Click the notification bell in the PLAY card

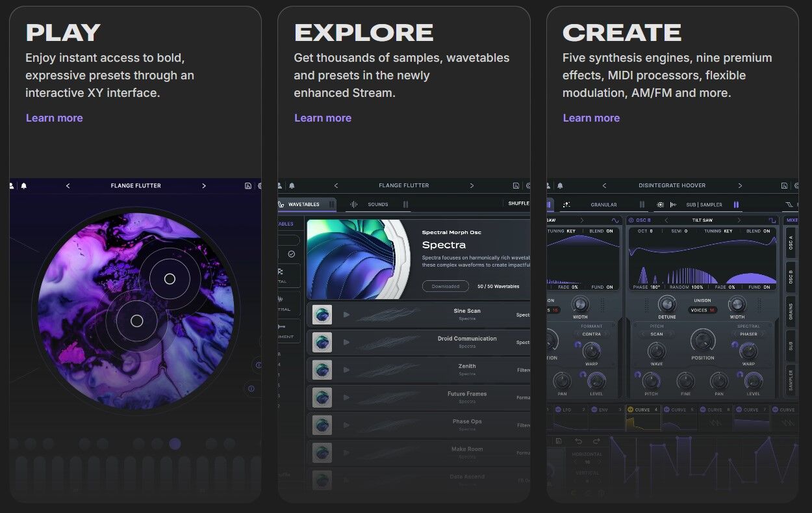[x=24, y=186]
